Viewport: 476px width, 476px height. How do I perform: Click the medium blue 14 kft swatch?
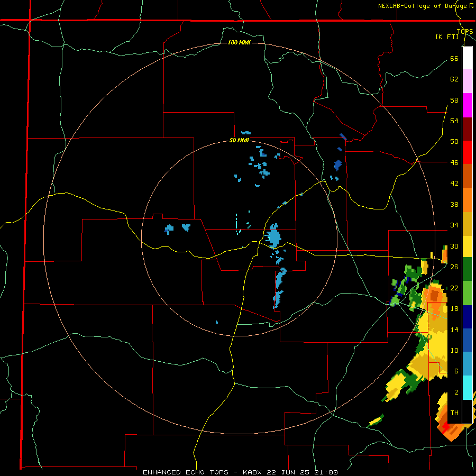click(467, 340)
